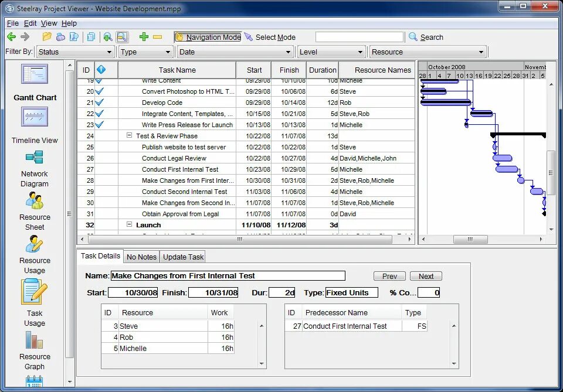The width and height of the screenshot is (563, 392).
Task: Open the Resource Sheet view icon
Action: (35, 200)
